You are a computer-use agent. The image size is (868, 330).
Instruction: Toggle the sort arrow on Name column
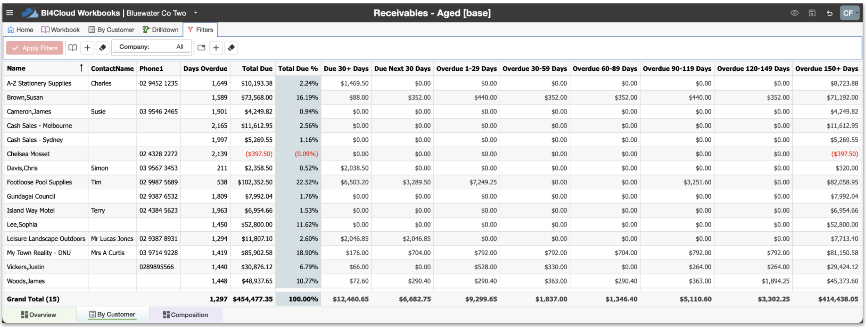[81, 68]
